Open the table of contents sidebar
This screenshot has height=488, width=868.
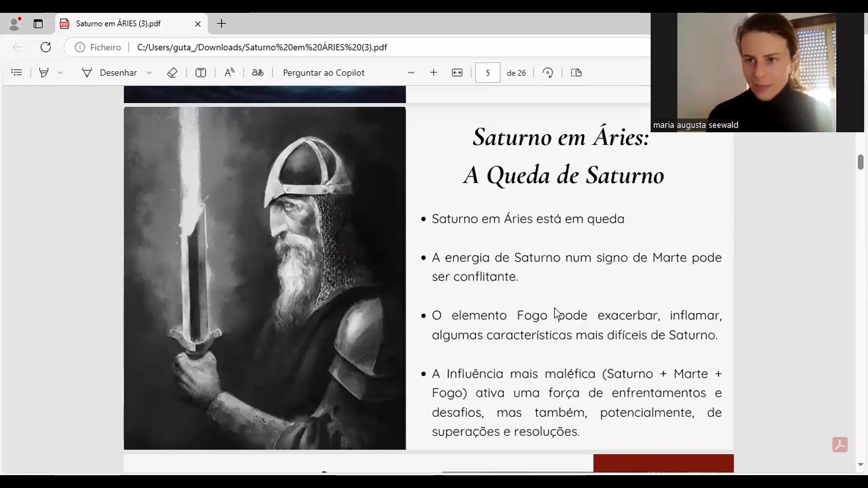17,73
